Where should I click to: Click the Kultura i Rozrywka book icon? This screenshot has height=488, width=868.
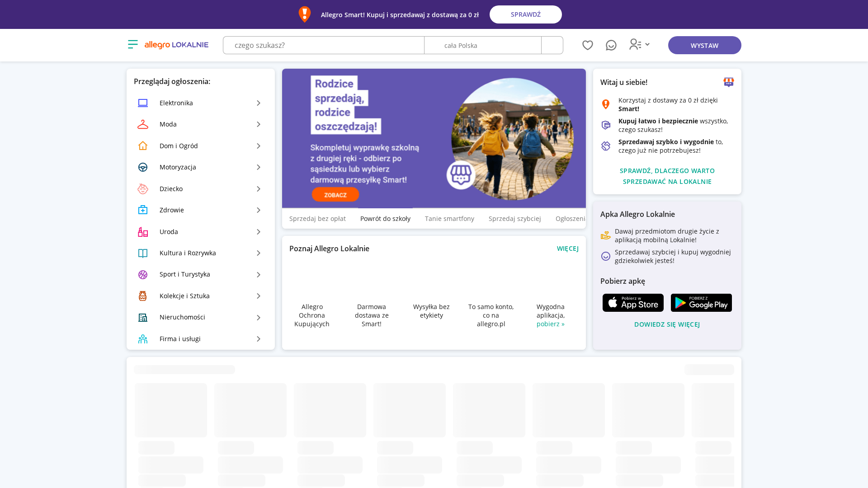tap(143, 253)
